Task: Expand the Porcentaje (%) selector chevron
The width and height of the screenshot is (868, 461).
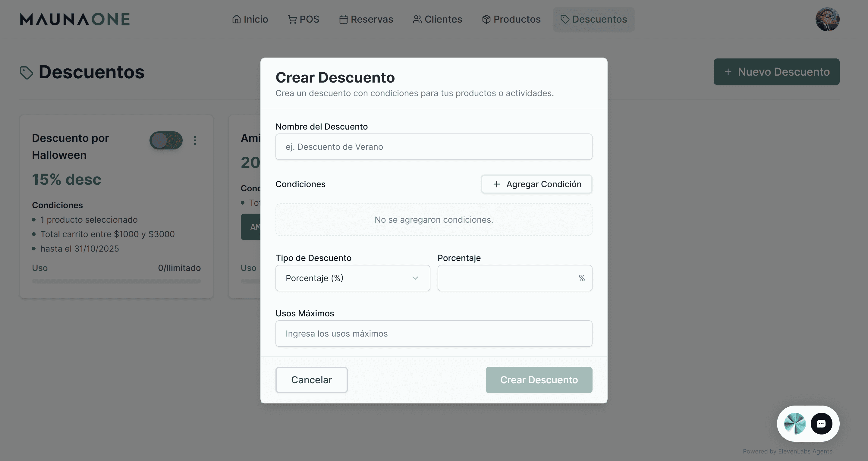Action: tap(415, 278)
